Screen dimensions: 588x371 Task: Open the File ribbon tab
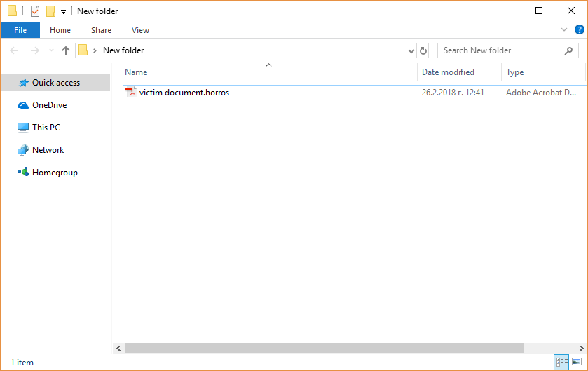tap(20, 30)
